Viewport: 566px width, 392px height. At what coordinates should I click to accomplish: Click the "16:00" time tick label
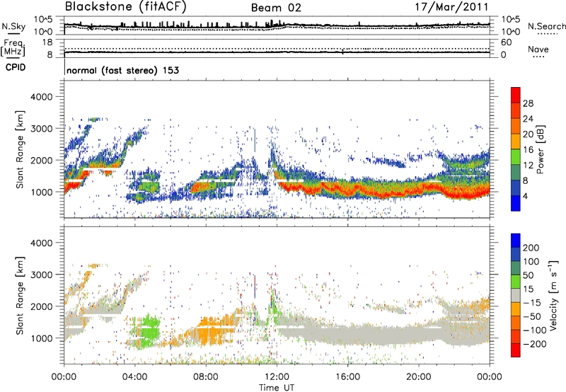point(347,377)
